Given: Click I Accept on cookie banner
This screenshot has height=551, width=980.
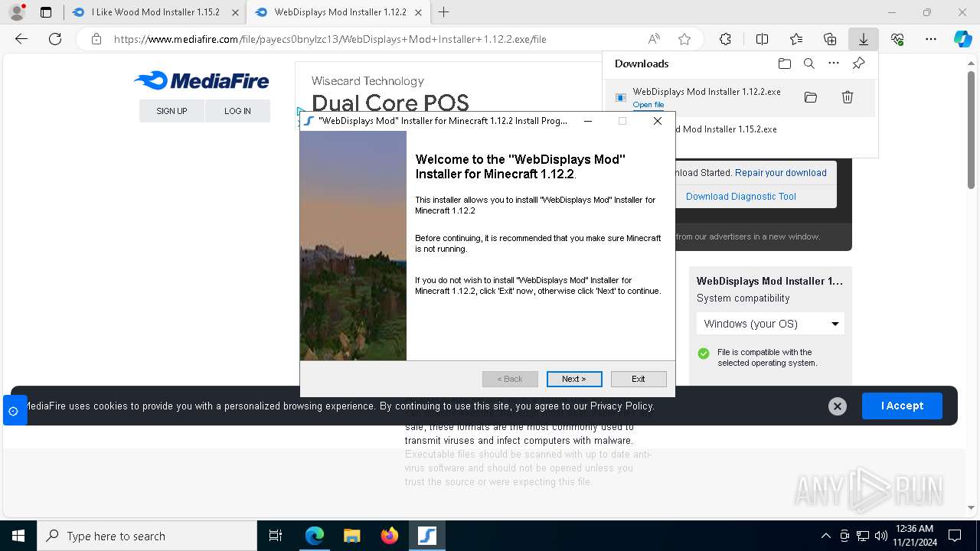Looking at the screenshot, I should [902, 406].
